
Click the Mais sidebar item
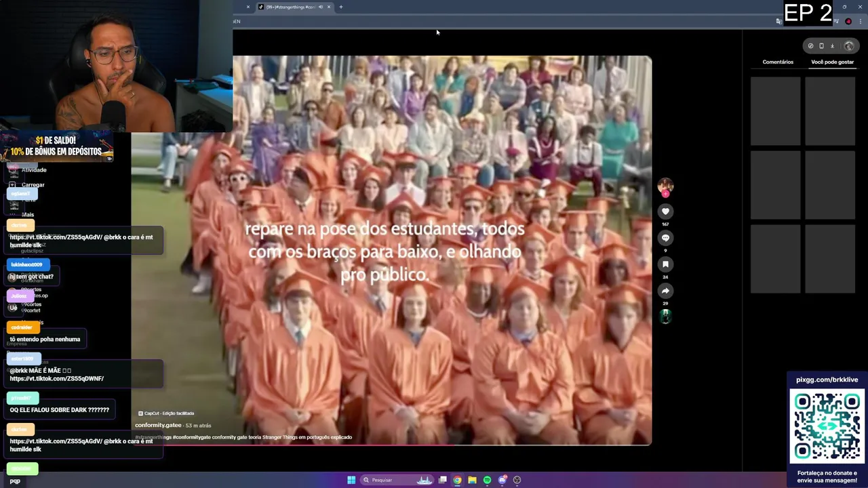tap(27, 214)
